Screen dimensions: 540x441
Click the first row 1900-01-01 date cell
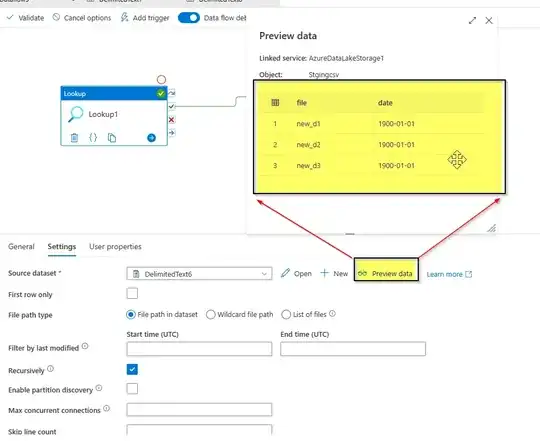click(x=396, y=124)
